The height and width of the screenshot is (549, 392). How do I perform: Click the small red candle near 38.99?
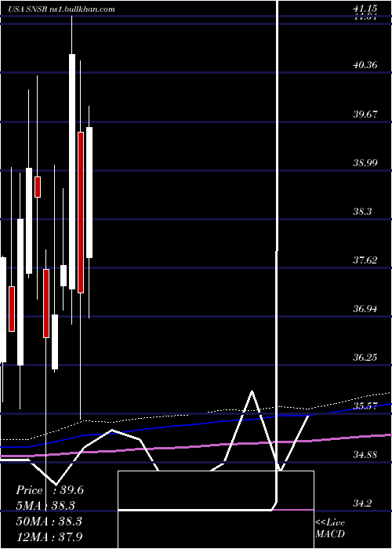tap(38, 187)
